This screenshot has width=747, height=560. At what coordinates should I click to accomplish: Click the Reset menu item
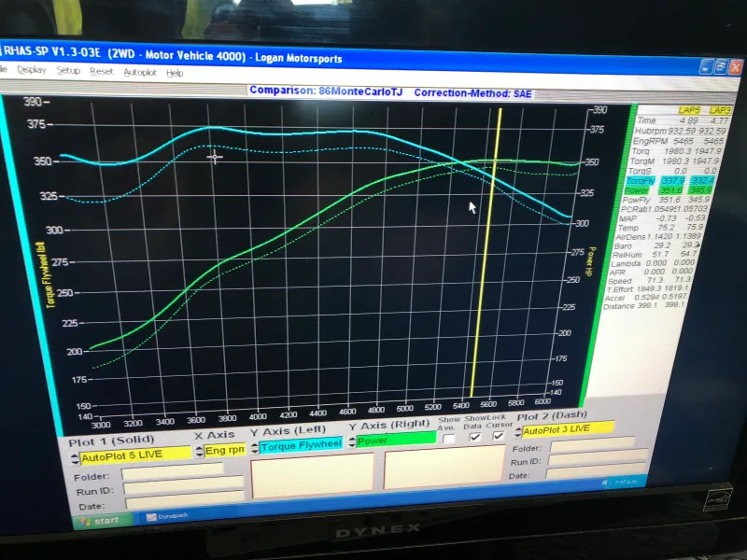(x=101, y=72)
